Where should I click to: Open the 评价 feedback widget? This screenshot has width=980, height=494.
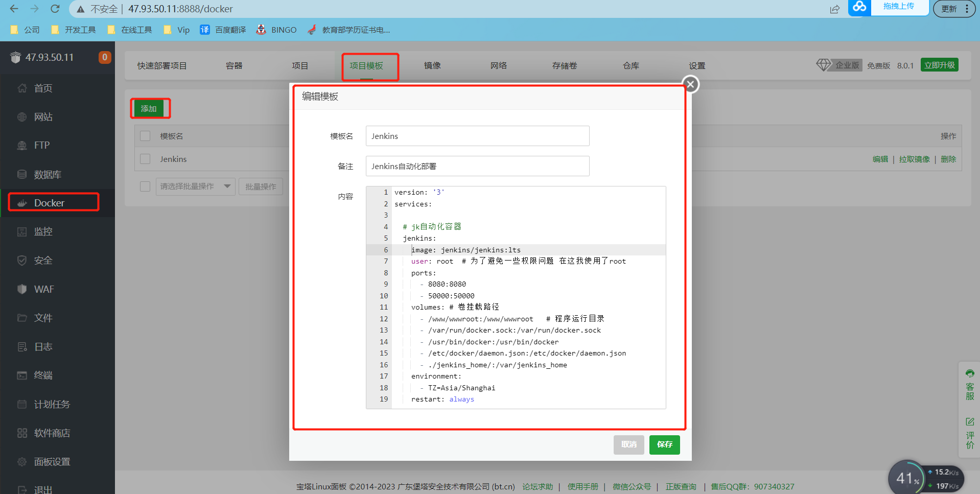[x=970, y=433]
